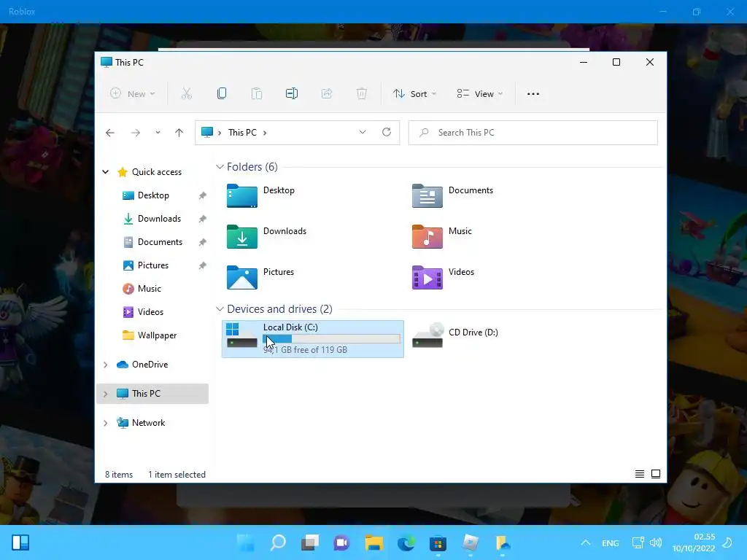747x560 pixels.
Task: Open File Explorer from taskbar
Action: click(x=374, y=542)
